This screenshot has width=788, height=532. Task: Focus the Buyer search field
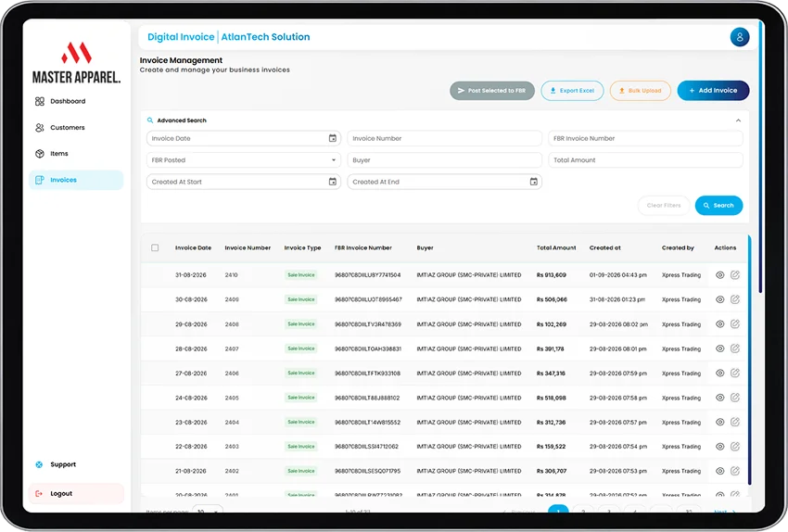point(444,160)
